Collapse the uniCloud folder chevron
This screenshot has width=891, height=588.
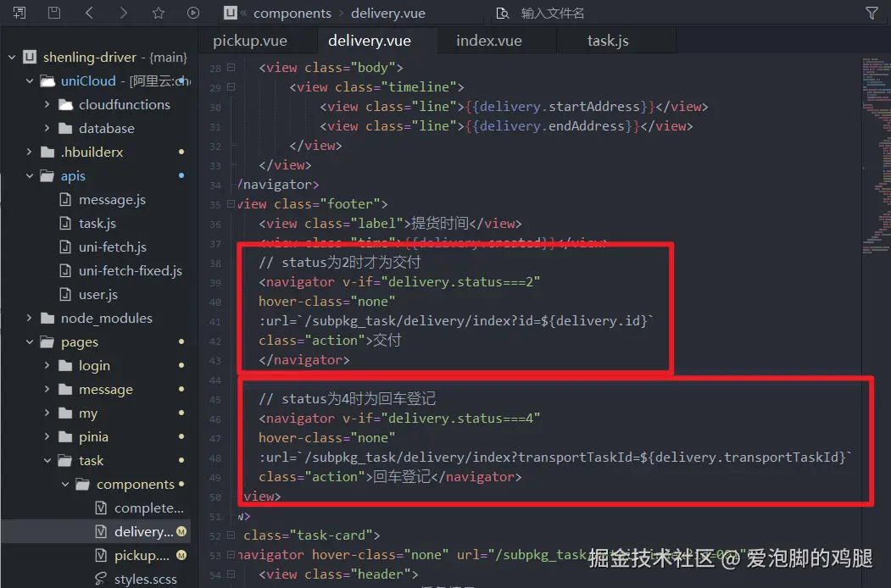point(30,81)
